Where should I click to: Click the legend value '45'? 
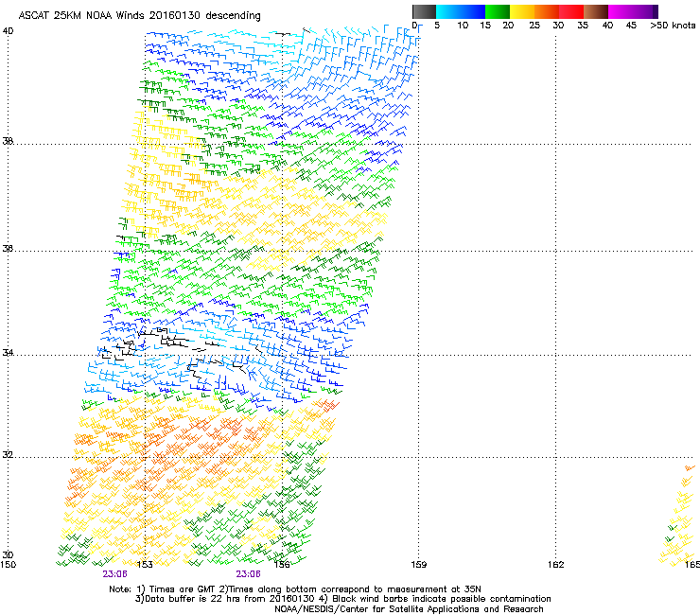pos(631,26)
